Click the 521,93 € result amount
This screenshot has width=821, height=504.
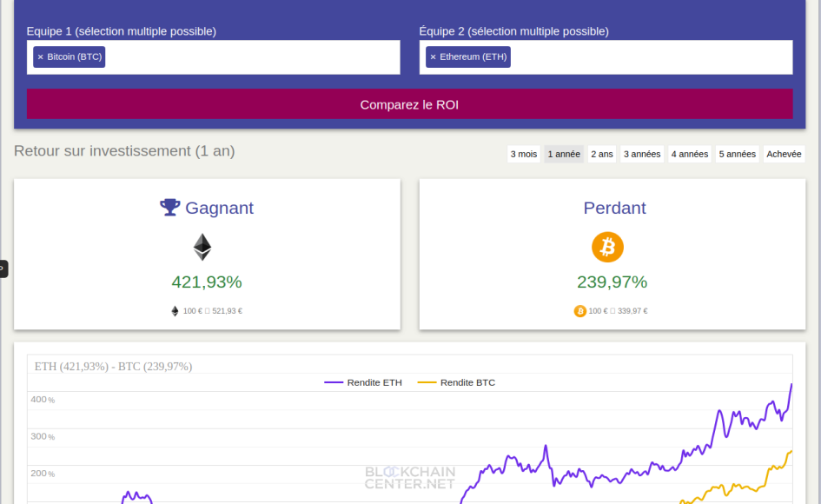[228, 311]
